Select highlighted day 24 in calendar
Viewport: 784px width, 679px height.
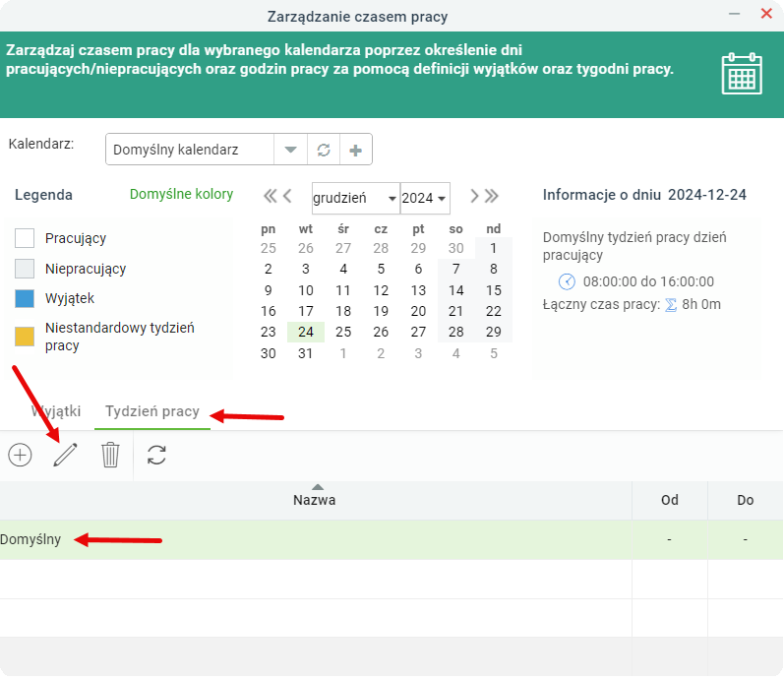(x=306, y=332)
